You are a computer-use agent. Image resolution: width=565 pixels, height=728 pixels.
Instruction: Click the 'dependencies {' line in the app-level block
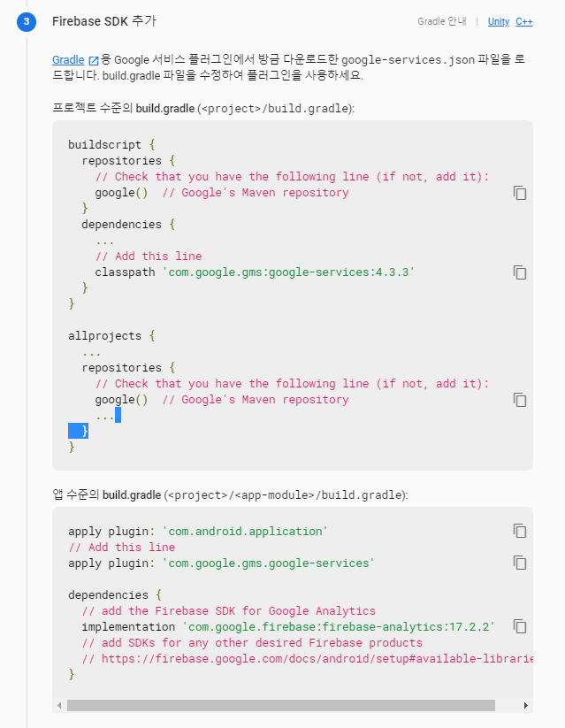pos(115,594)
